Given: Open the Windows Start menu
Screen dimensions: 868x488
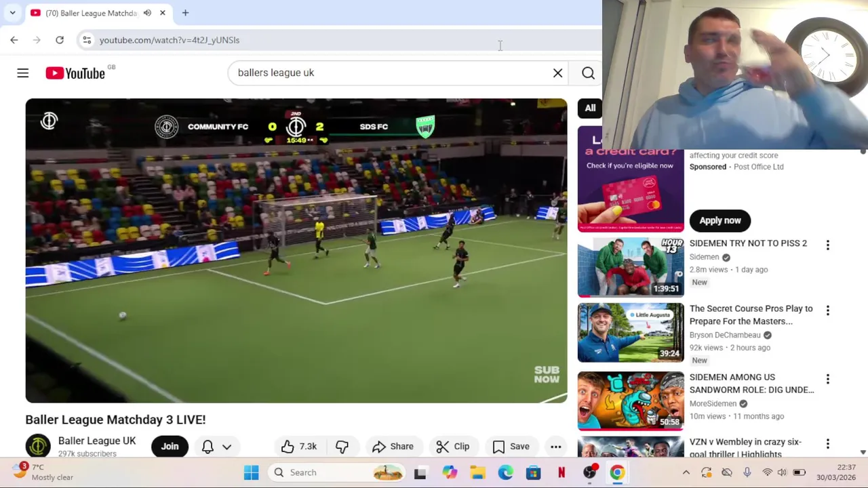Looking at the screenshot, I should [251, 472].
